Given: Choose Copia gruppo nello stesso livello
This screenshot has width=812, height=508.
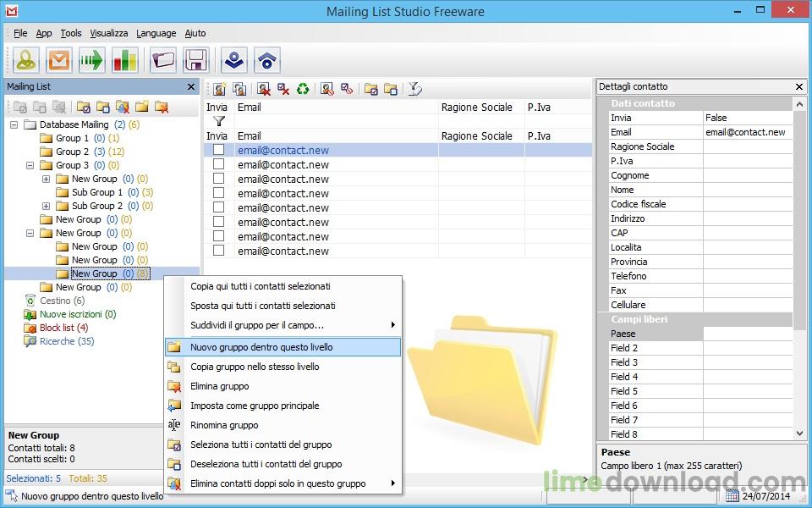Looking at the screenshot, I should [x=283, y=367].
